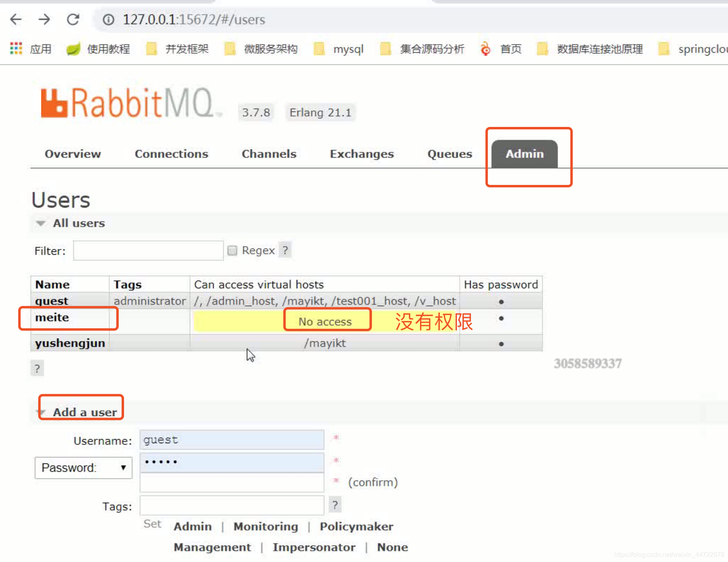This screenshot has height=562, width=728.
Task: Go forward with the browser forward arrow
Action: [x=44, y=19]
